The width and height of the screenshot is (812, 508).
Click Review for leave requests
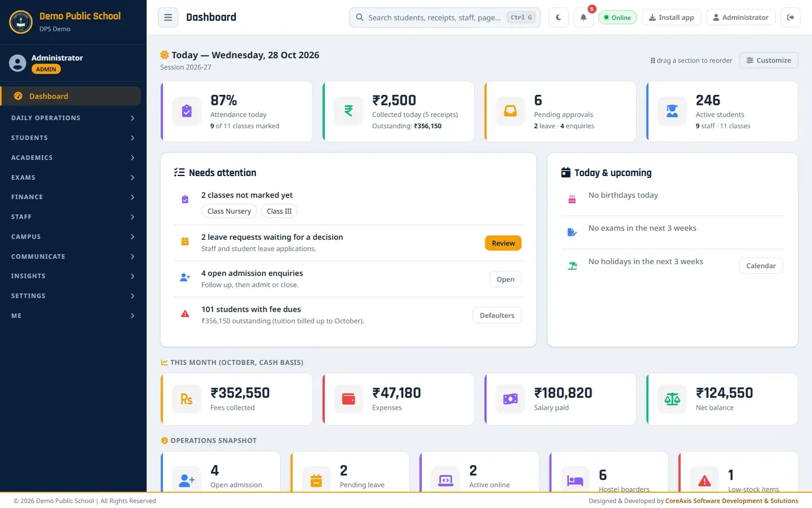pos(503,243)
